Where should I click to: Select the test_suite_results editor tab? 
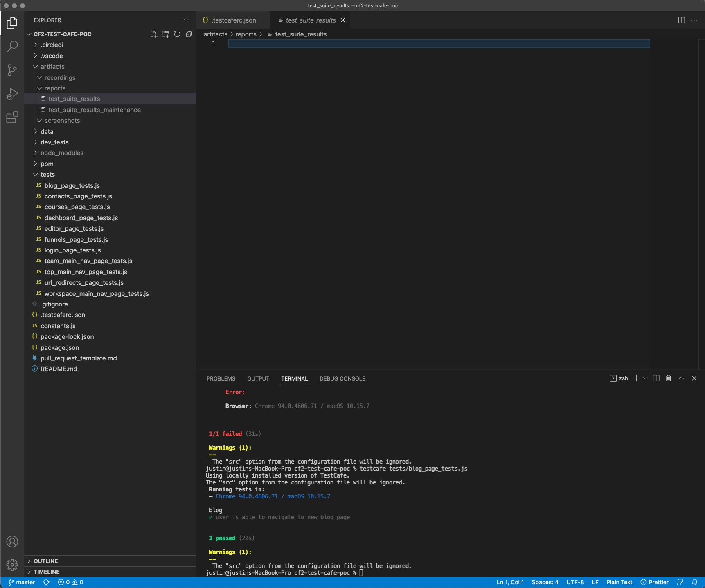(311, 20)
